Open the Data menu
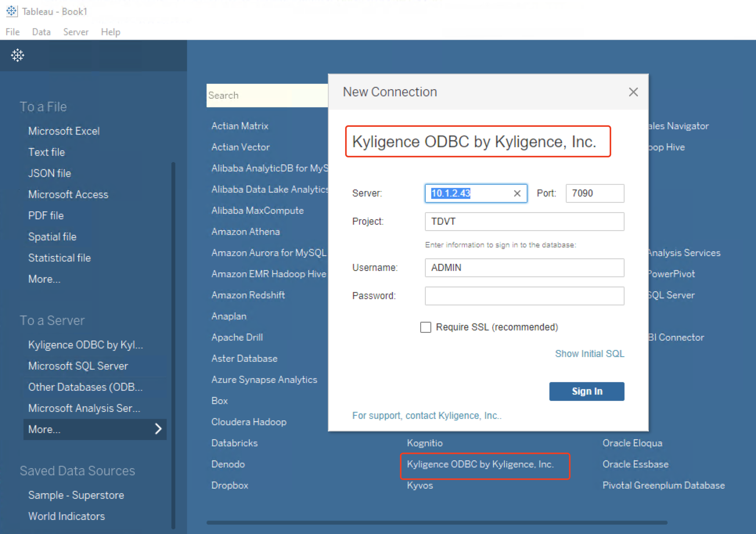Viewport: 756px width, 534px height. 41,32
